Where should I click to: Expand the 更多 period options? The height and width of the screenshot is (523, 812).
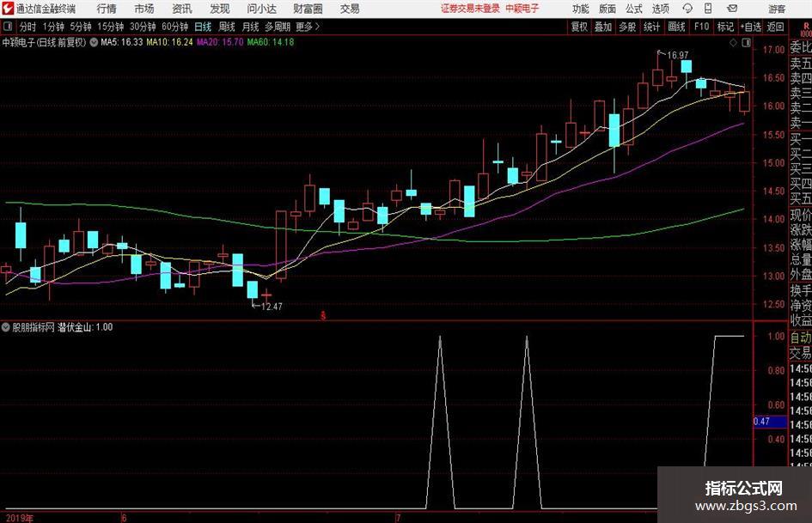(x=308, y=27)
